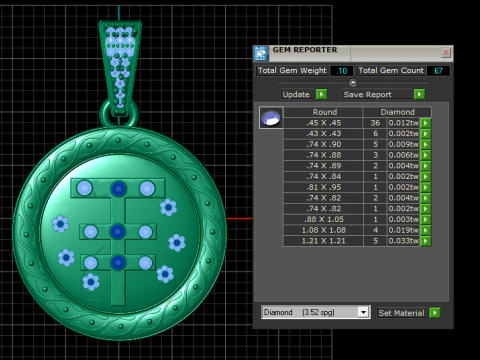
Task: Select the .43 X .43 size cell
Action: tap(323, 134)
